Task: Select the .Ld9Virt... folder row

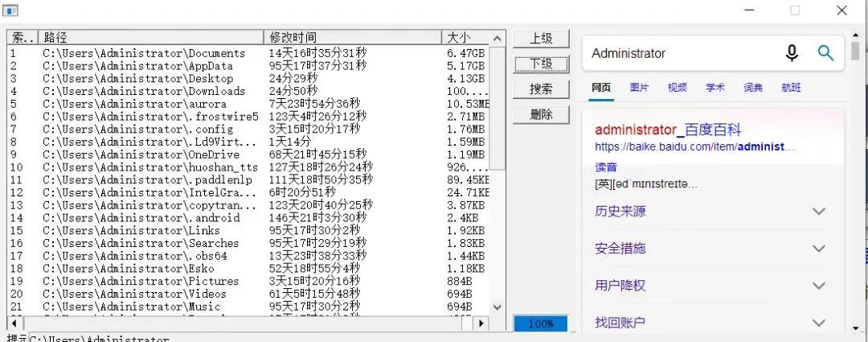Action: [x=248, y=142]
